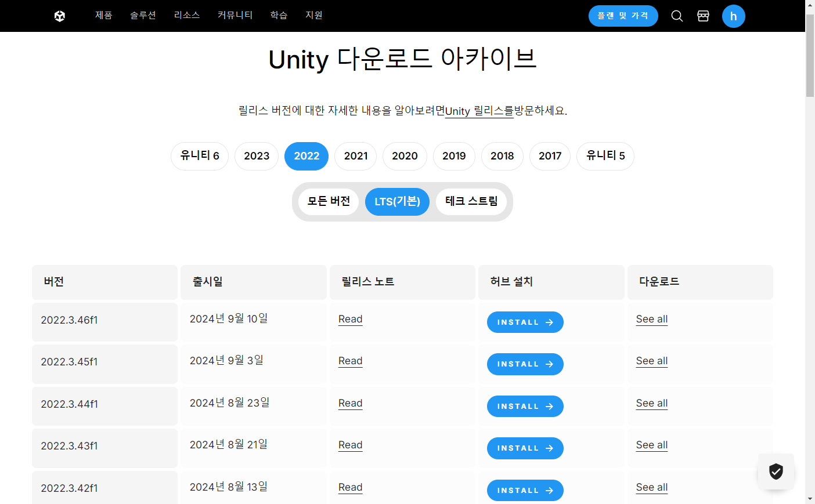
Task: Select the 2022 version tab
Action: pos(306,156)
